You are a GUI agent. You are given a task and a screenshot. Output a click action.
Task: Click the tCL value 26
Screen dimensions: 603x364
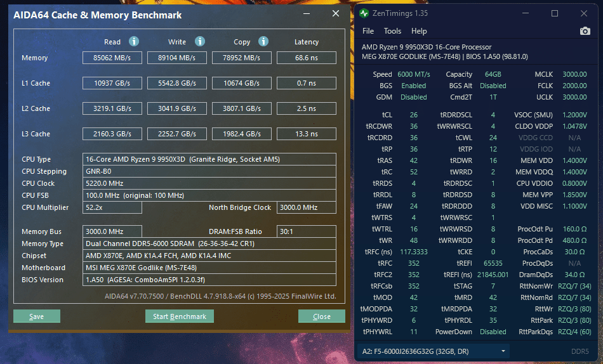pos(414,115)
